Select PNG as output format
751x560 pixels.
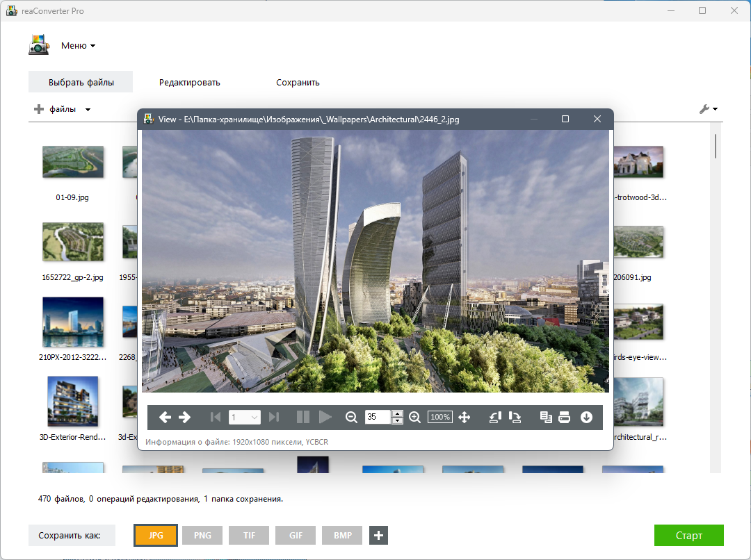click(x=202, y=535)
